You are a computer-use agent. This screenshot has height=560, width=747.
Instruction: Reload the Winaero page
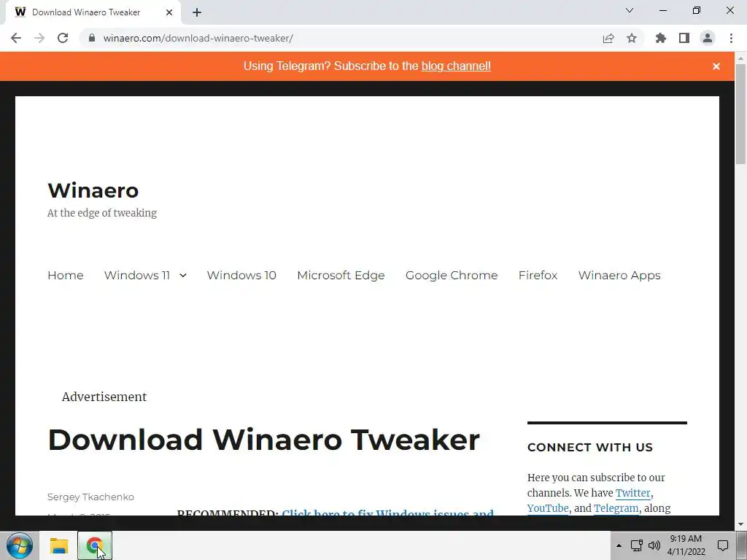[63, 38]
